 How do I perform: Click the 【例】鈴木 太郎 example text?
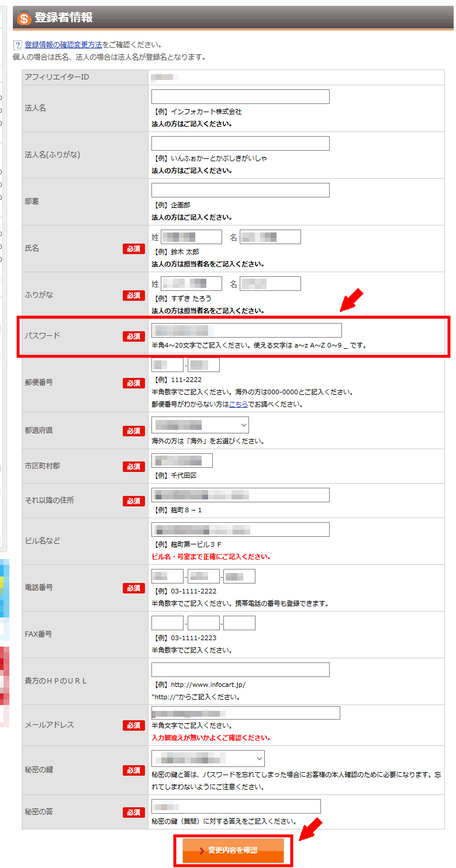tap(175, 252)
